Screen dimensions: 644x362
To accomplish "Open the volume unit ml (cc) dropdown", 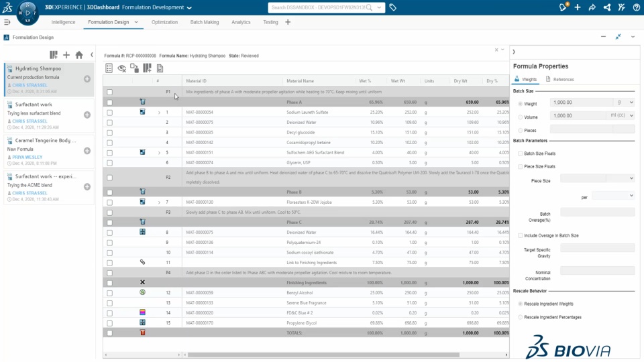I will click(x=621, y=115).
